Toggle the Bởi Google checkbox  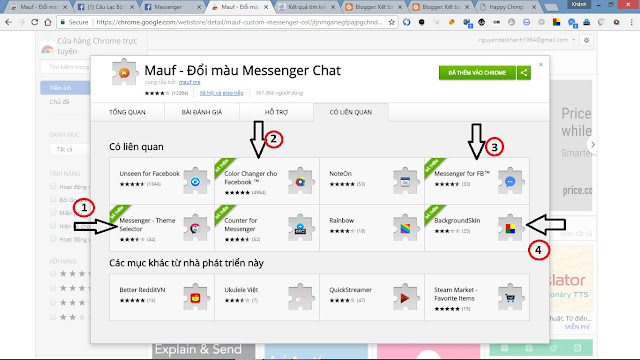pyautogui.click(x=53, y=199)
